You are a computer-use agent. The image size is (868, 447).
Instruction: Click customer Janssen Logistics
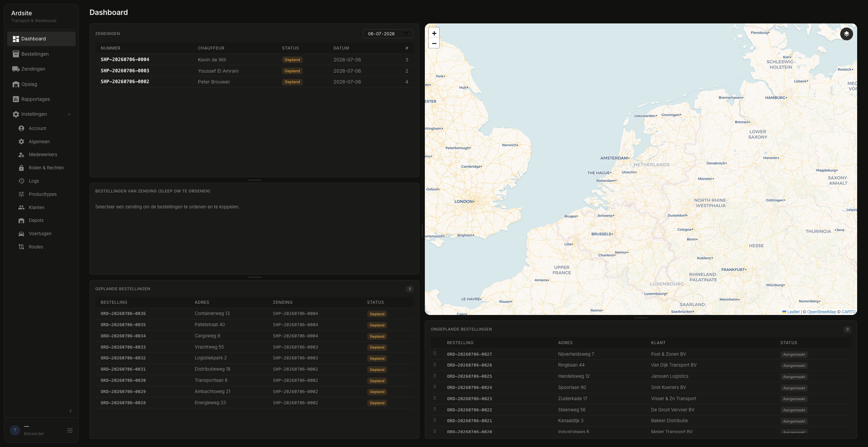point(670,376)
